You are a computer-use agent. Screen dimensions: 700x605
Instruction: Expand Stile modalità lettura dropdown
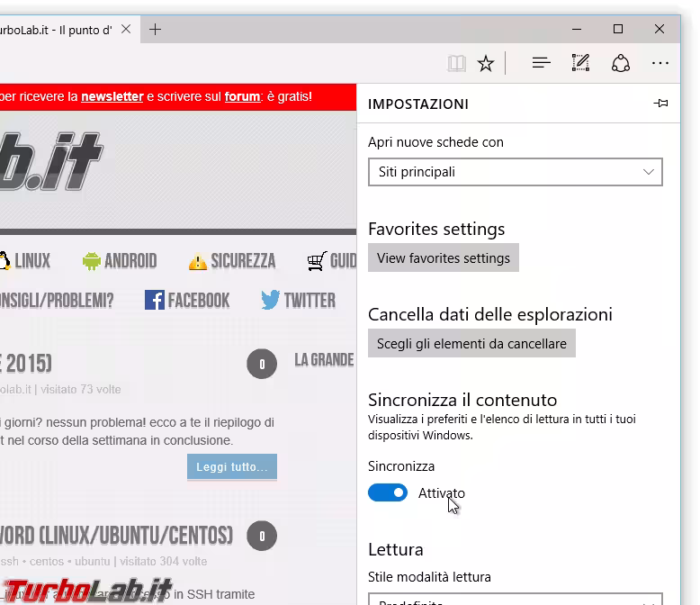pyautogui.click(x=516, y=599)
